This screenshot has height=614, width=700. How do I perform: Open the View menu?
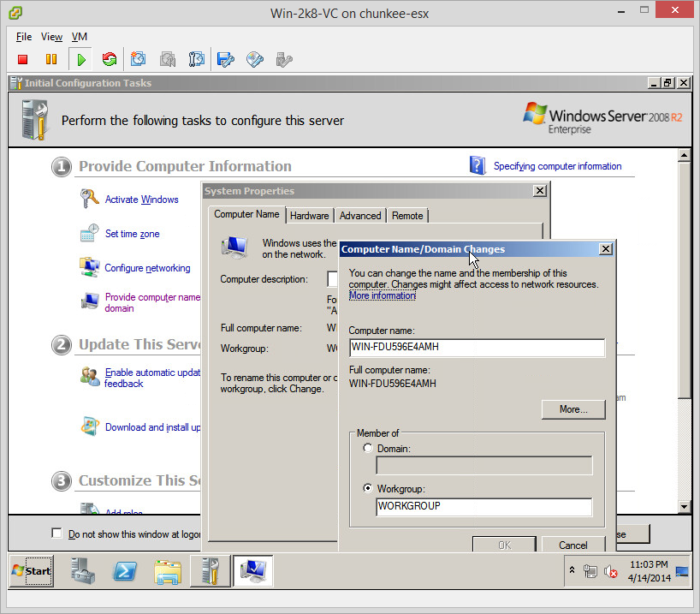coord(51,37)
